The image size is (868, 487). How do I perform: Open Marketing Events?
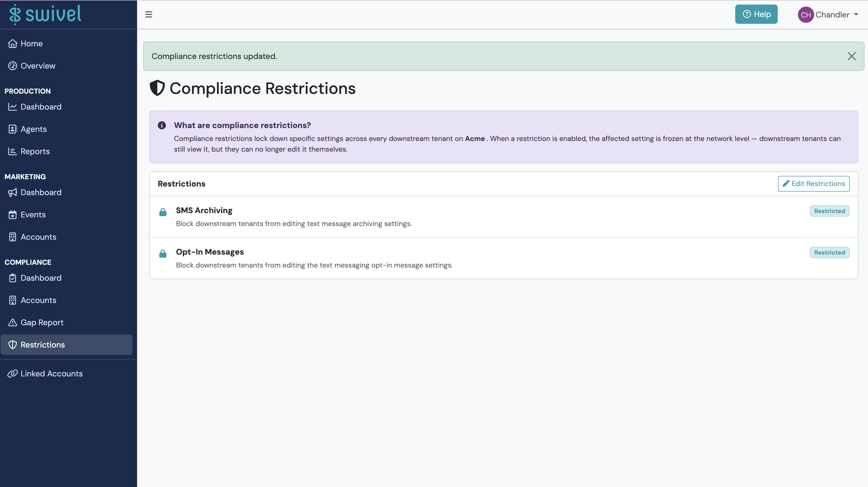tap(66, 214)
